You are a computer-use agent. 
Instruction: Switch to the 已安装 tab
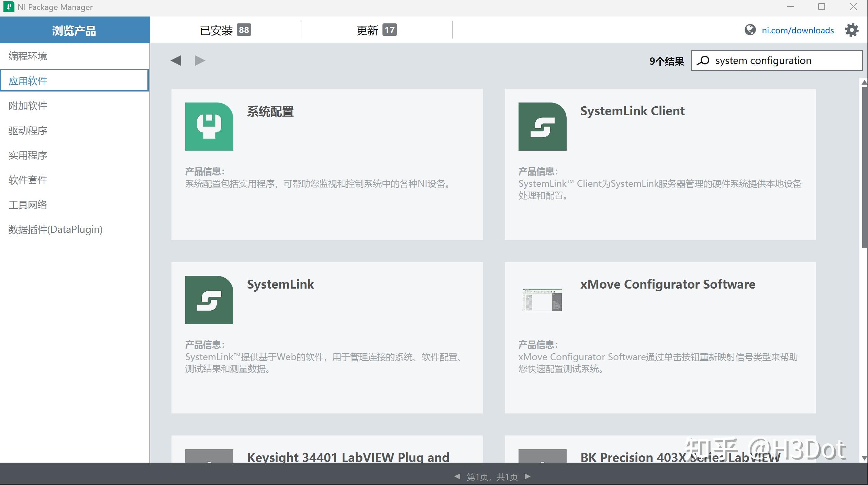[225, 30]
